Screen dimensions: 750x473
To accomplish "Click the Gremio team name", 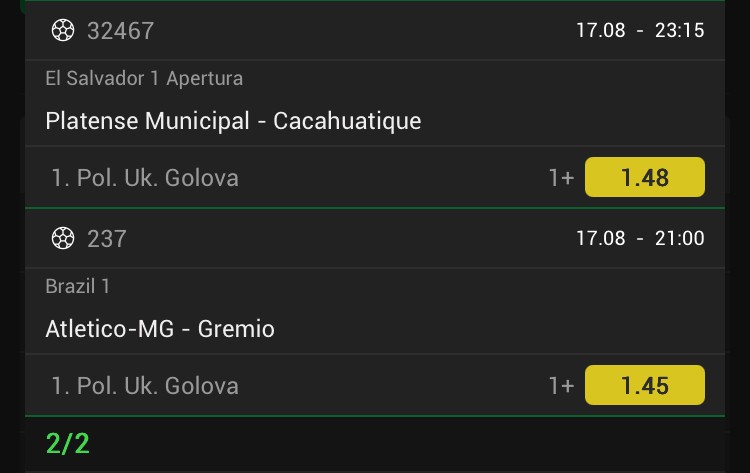I will tap(236, 329).
